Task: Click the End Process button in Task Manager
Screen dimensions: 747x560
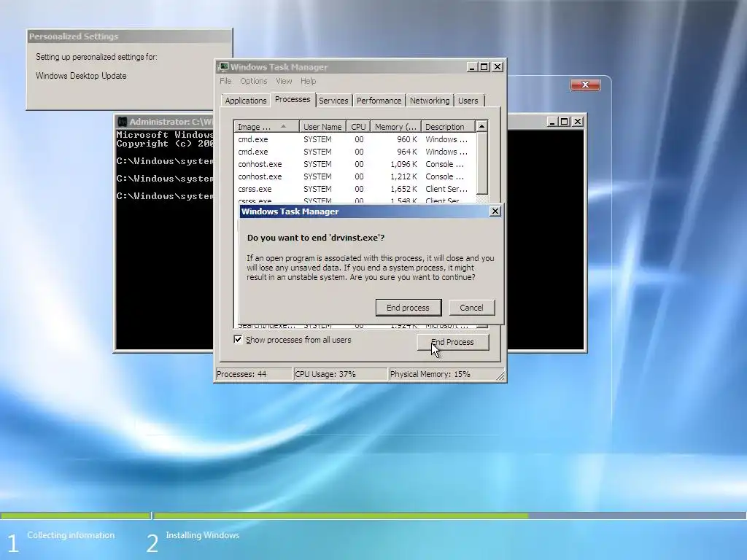Action: (x=452, y=342)
